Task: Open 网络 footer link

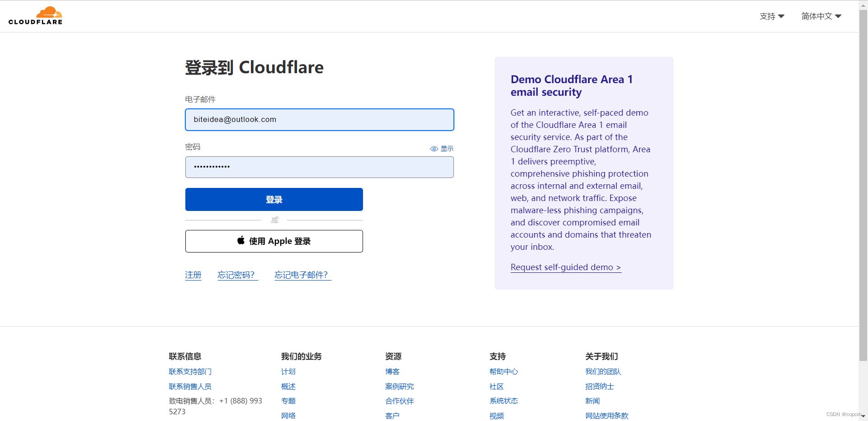Action: [x=288, y=416]
